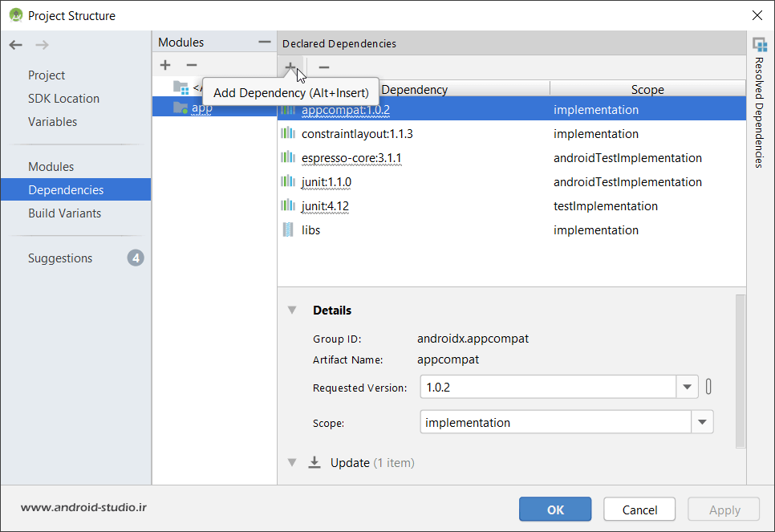775x532 pixels.
Task: Click the Details panel vertical scrollbar
Action: tap(740, 371)
